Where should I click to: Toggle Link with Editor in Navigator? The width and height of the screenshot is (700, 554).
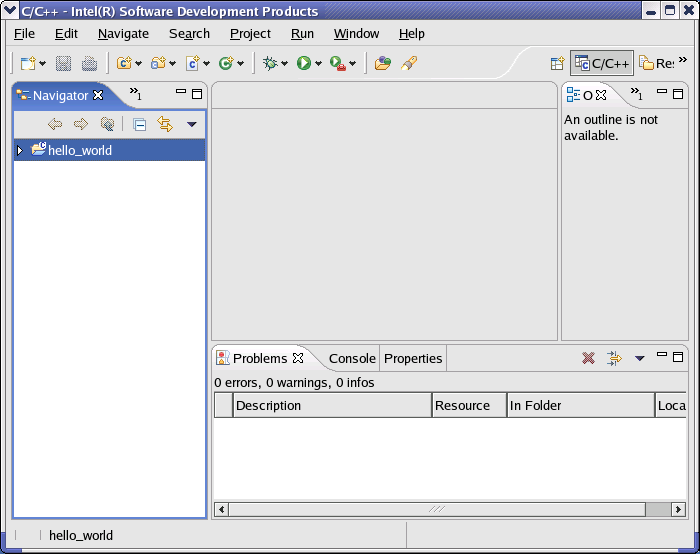point(165,124)
